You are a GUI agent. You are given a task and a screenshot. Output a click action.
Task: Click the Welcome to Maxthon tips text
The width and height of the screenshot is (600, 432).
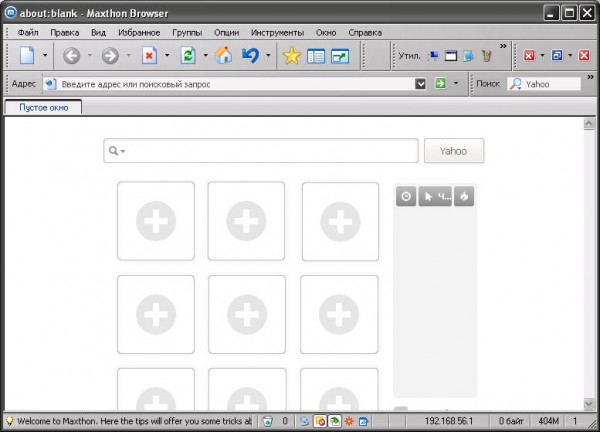pos(135,421)
